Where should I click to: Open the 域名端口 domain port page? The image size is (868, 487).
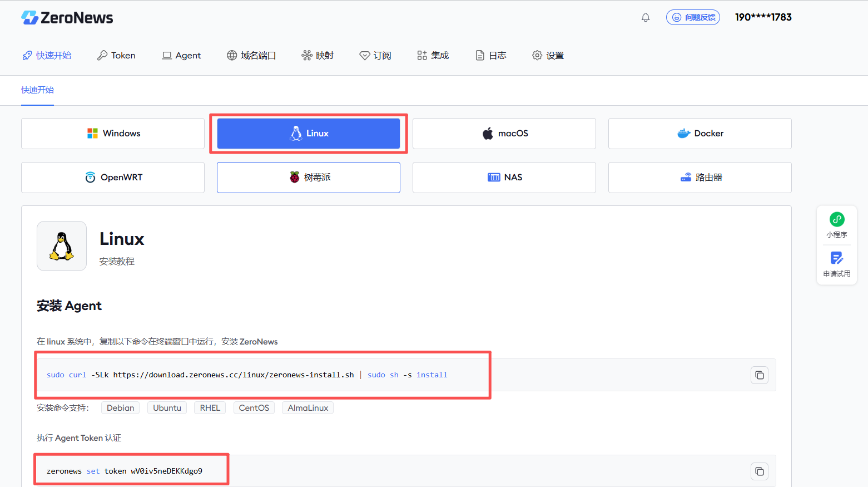[251, 56]
